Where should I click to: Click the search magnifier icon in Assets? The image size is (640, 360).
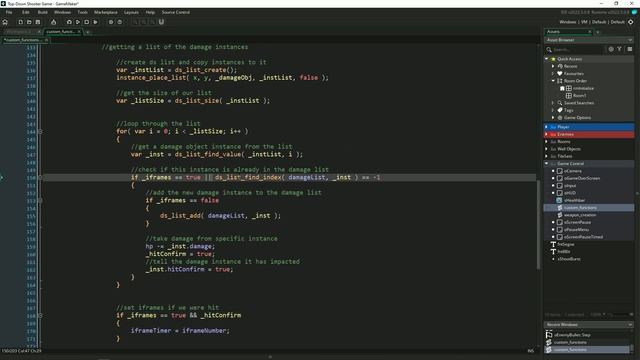point(549,49)
